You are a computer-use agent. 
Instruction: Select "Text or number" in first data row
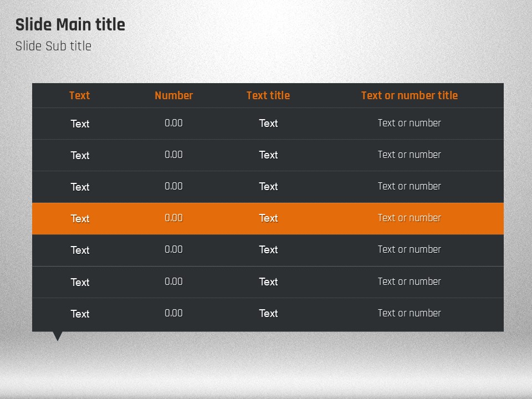click(x=410, y=123)
